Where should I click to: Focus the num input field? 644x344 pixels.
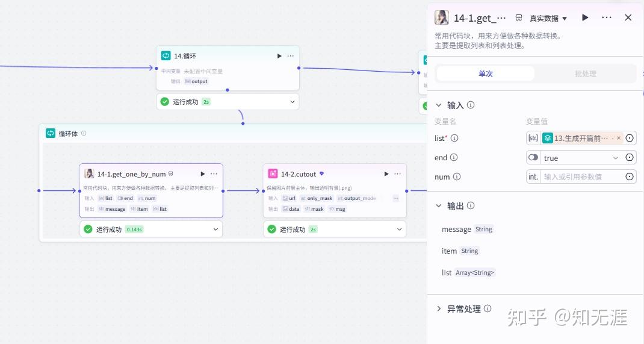(x=581, y=177)
